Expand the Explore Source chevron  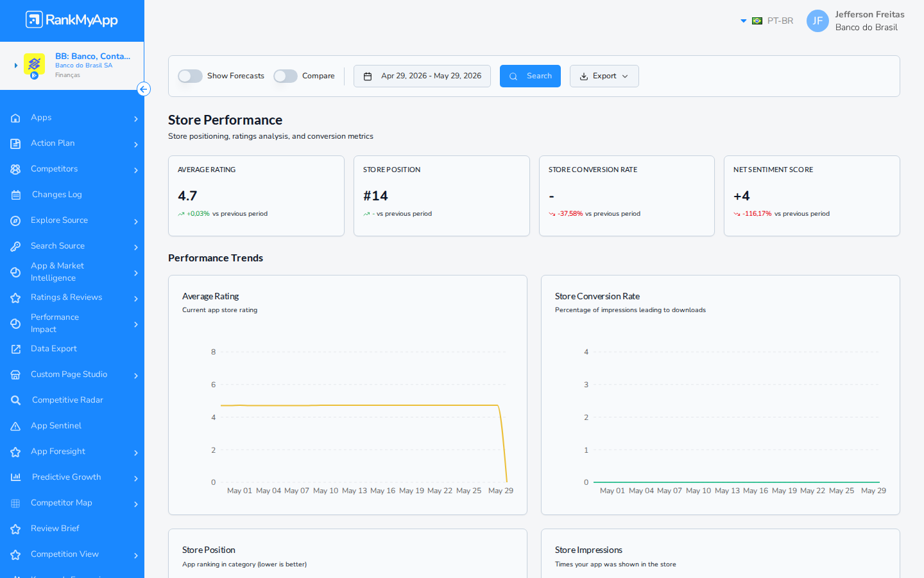pyautogui.click(x=136, y=222)
